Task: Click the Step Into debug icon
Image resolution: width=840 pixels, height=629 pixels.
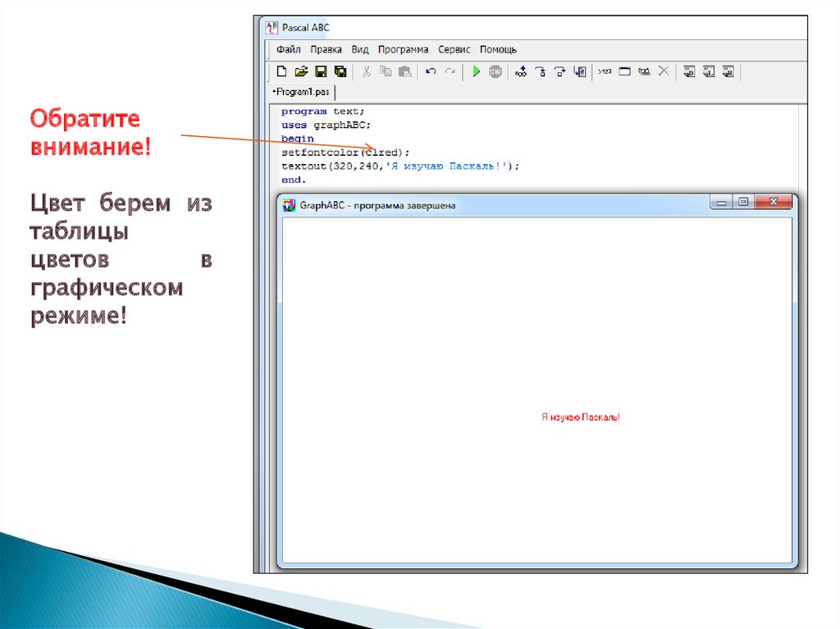Action: pyautogui.click(x=541, y=71)
